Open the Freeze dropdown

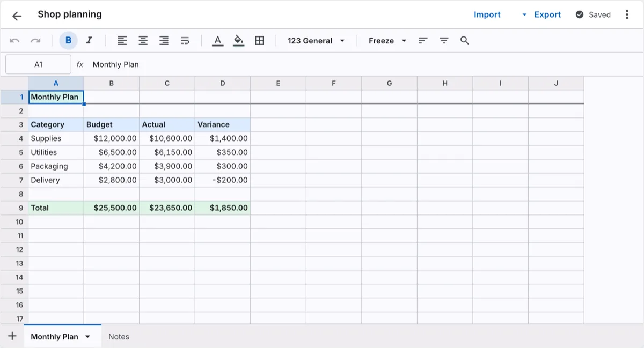tap(387, 41)
